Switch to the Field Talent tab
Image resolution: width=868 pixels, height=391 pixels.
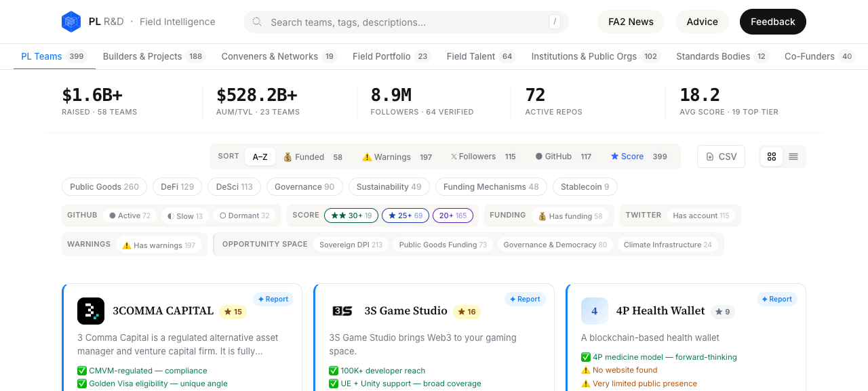pos(481,56)
